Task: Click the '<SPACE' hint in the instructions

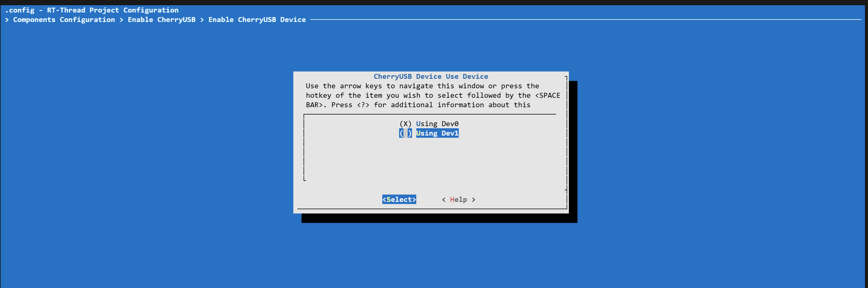Action: [x=547, y=95]
